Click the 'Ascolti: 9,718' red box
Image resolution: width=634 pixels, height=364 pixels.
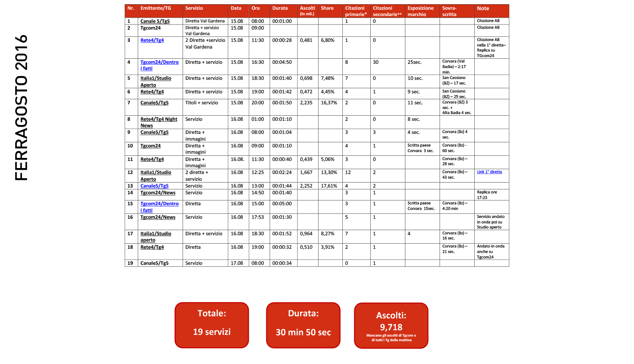391,326
